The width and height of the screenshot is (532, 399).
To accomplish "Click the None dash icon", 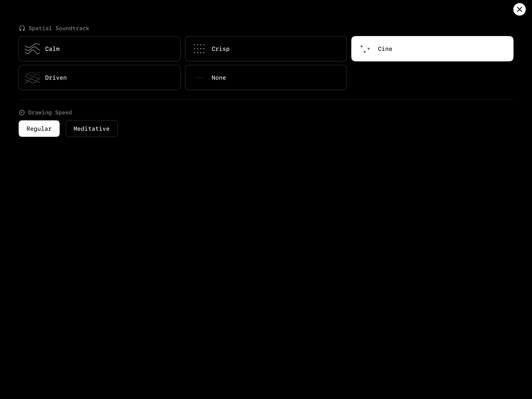I will 199,78.
